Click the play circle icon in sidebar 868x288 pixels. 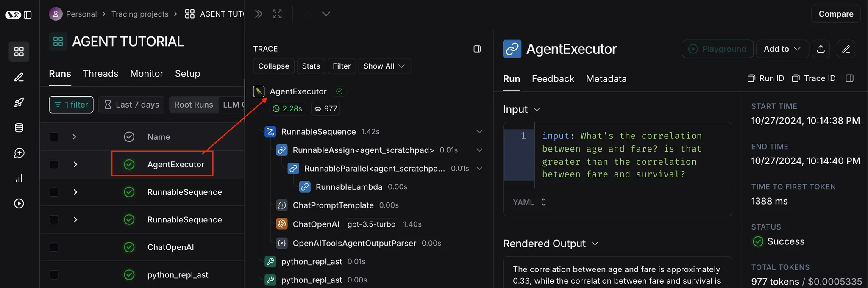19,204
